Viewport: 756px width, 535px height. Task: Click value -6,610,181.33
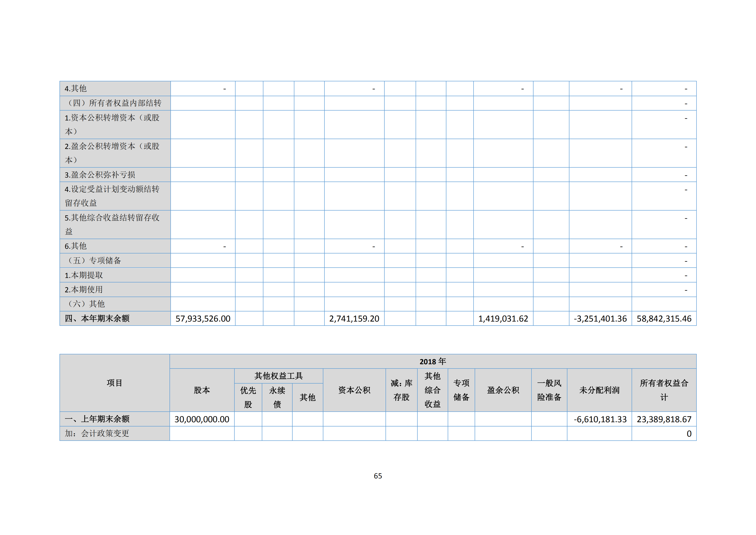pyautogui.click(x=600, y=419)
